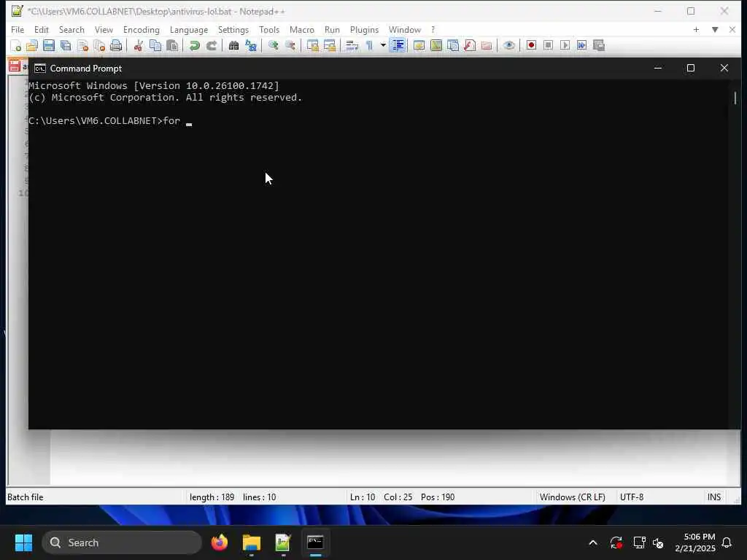
Task: Open the dropdown arrow next to pilcrow icon
Action: (383, 46)
